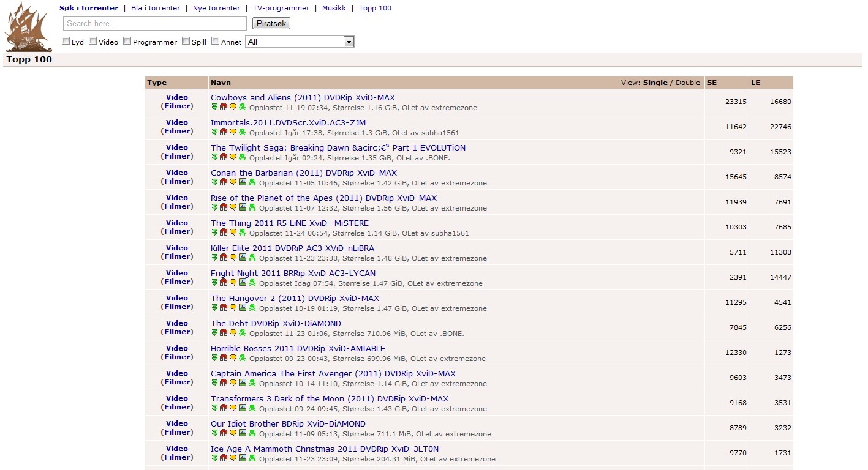This screenshot has width=868, height=470.
Task: Tick the Video search filter checkbox
Action: pos(93,41)
